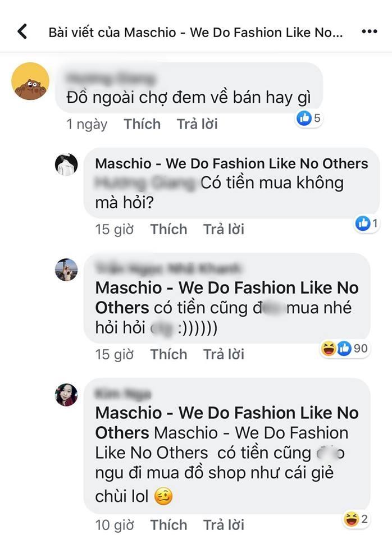
Task: Click the 1 ngày timestamp link
Action: tap(86, 124)
